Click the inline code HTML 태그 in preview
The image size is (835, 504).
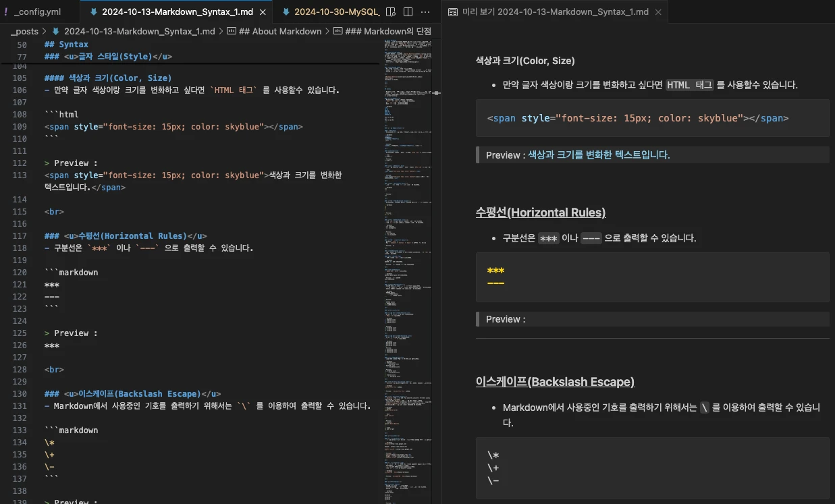tap(689, 85)
